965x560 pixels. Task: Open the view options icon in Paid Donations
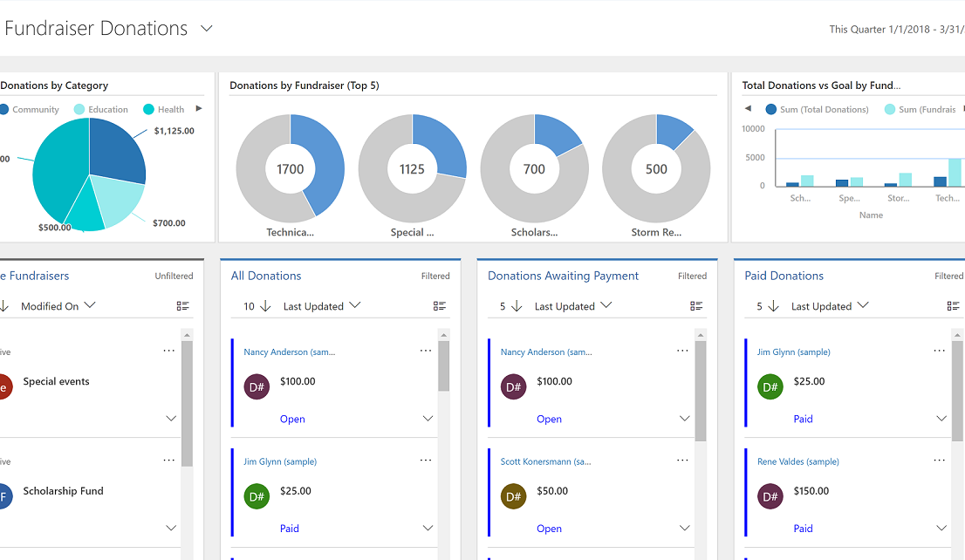pos(953,306)
